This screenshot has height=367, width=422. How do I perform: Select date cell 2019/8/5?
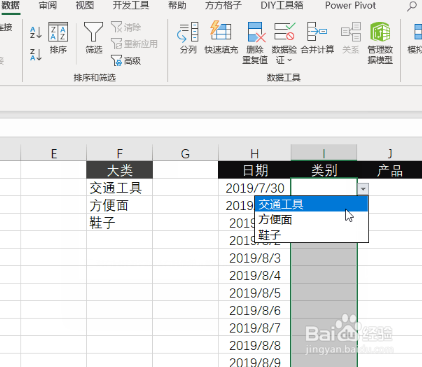(255, 293)
